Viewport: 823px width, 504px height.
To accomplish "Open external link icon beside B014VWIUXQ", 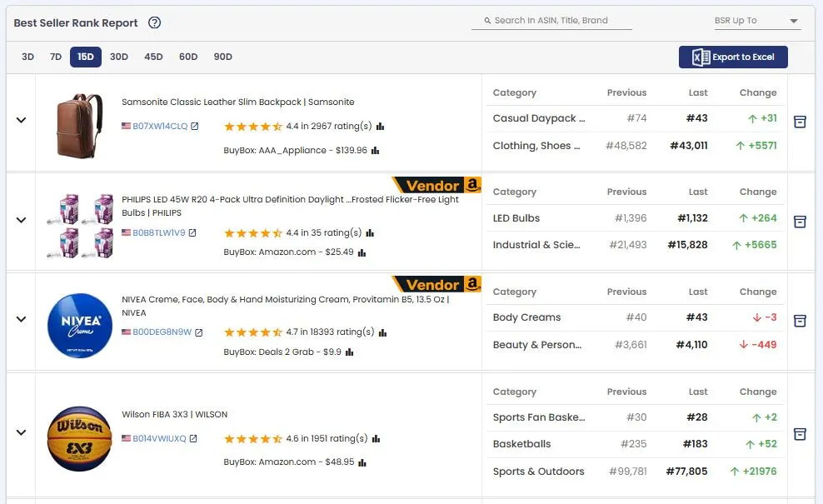I will 193,438.
